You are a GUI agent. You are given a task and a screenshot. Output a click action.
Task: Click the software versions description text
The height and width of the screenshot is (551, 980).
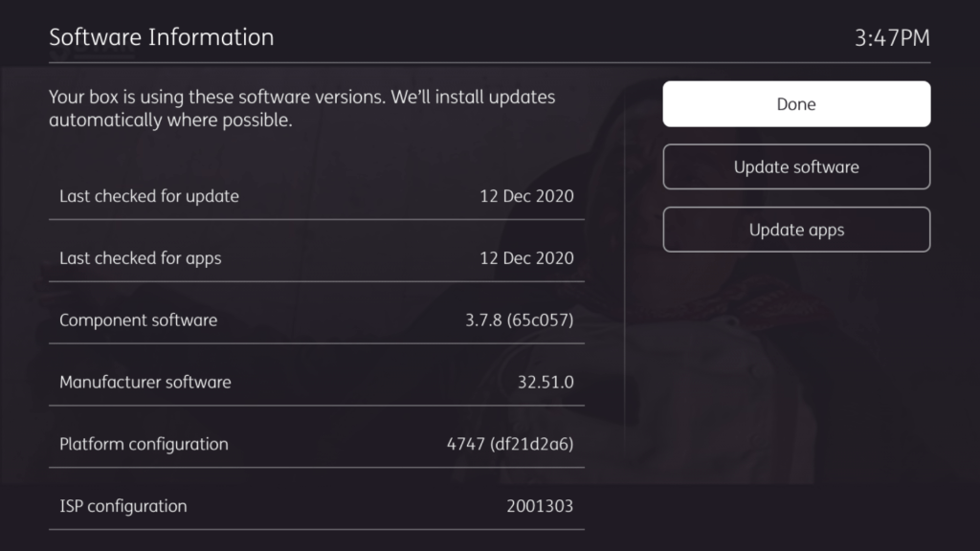coord(301,109)
